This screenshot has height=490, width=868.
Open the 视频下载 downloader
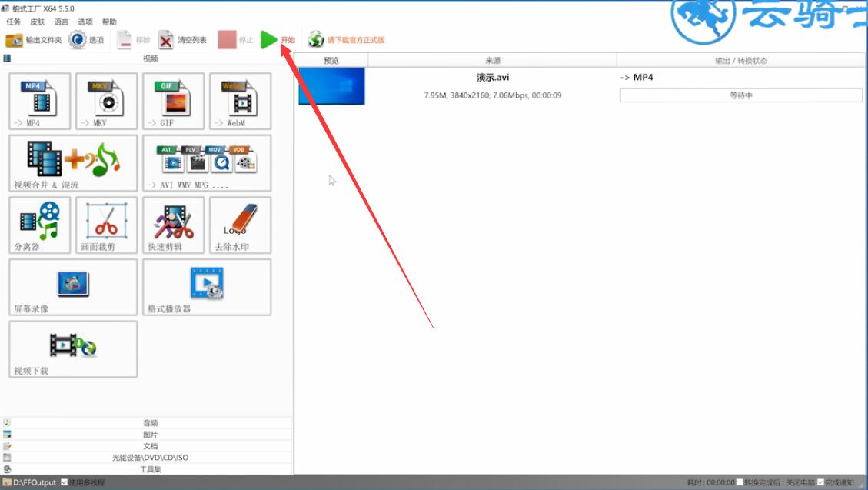[x=73, y=349]
